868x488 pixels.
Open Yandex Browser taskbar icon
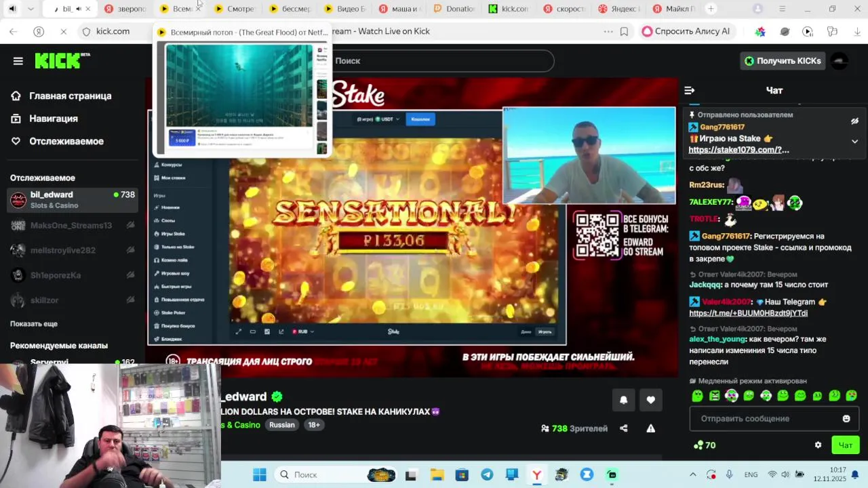click(536, 475)
